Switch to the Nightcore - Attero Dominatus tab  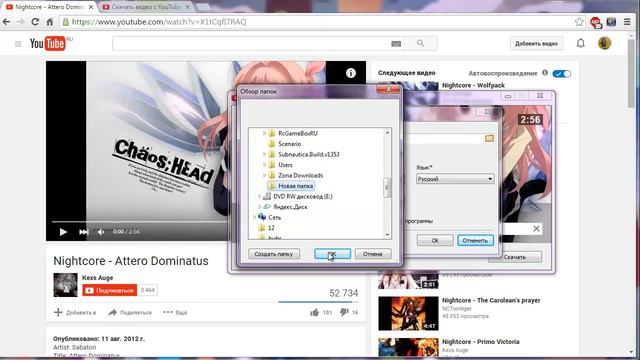click(x=49, y=7)
